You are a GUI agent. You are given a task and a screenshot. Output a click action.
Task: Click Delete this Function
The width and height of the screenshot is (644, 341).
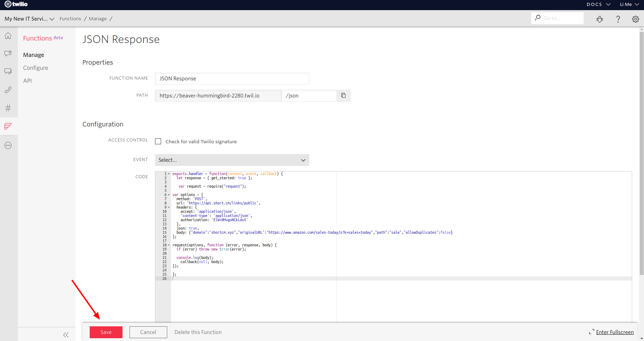click(x=198, y=332)
